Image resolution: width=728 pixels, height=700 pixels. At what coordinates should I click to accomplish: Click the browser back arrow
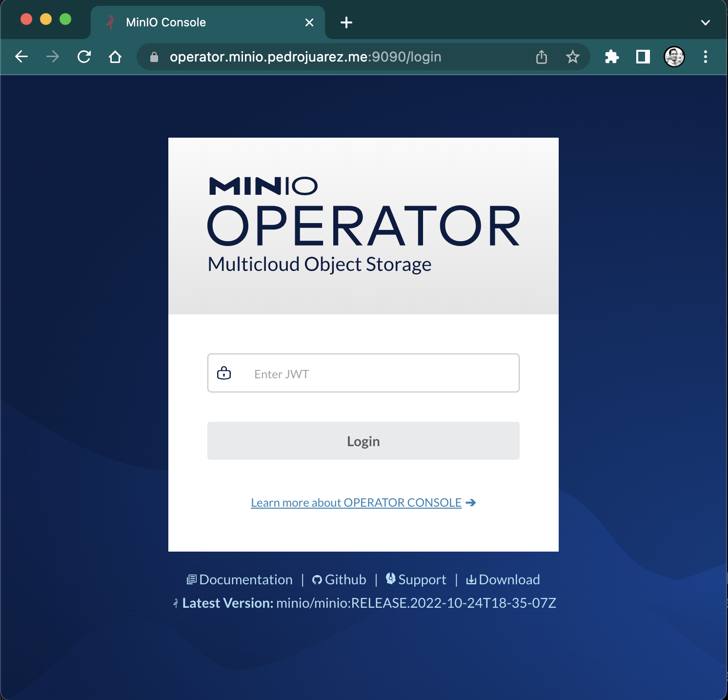21,57
